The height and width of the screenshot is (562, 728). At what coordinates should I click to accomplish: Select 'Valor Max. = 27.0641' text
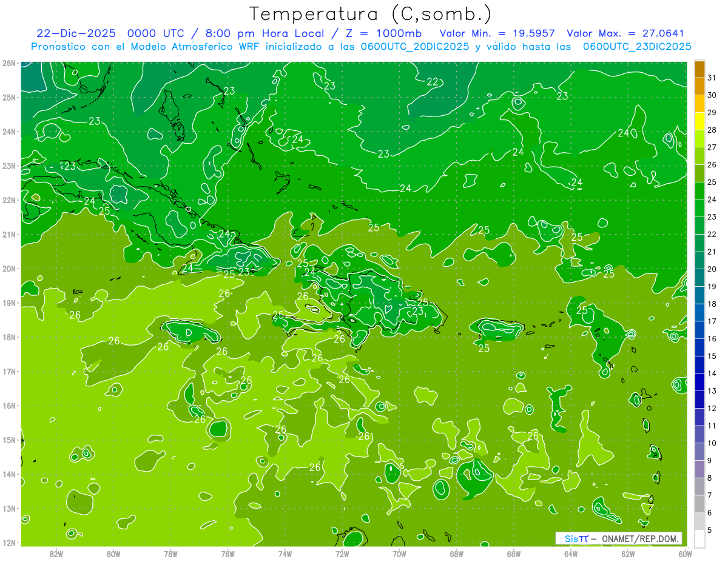click(625, 33)
